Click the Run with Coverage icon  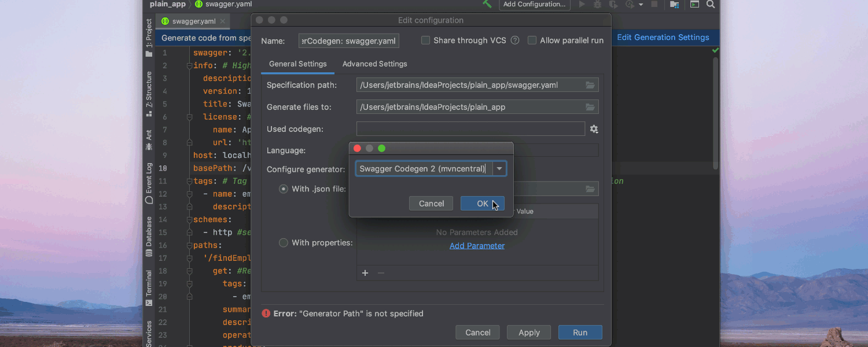613,4
